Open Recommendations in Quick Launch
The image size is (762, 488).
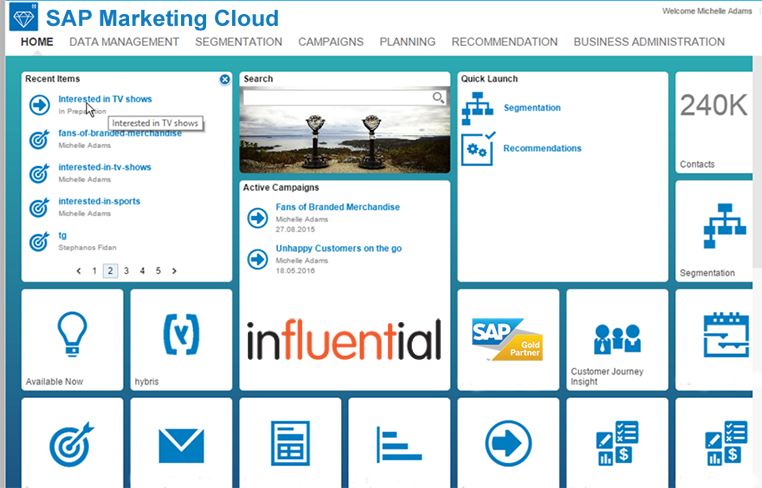point(542,148)
